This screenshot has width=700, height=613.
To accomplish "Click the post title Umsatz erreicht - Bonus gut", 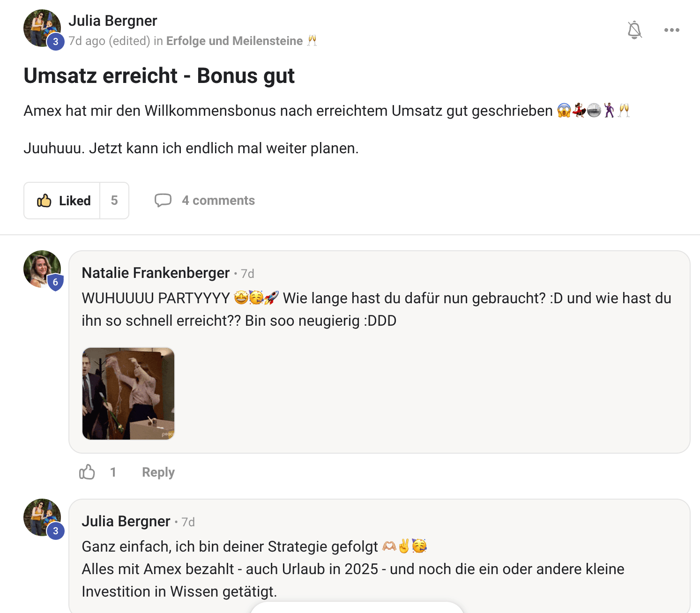I will (159, 76).
